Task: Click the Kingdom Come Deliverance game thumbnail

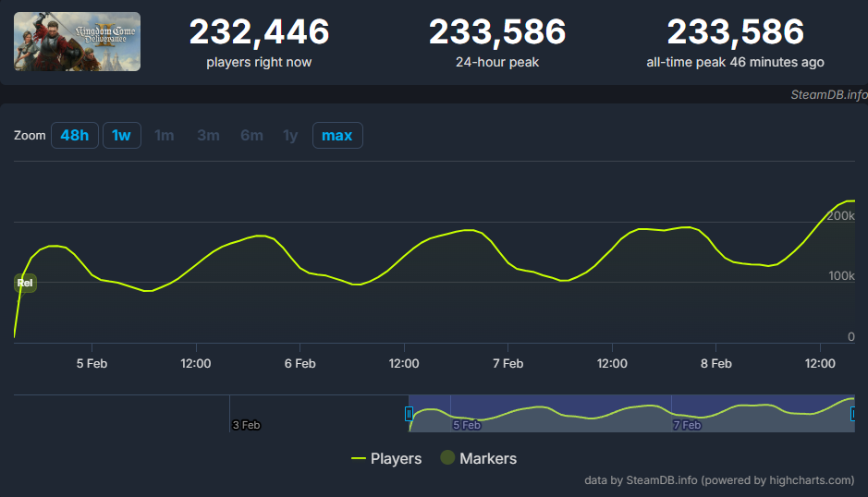Action: click(x=77, y=42)
